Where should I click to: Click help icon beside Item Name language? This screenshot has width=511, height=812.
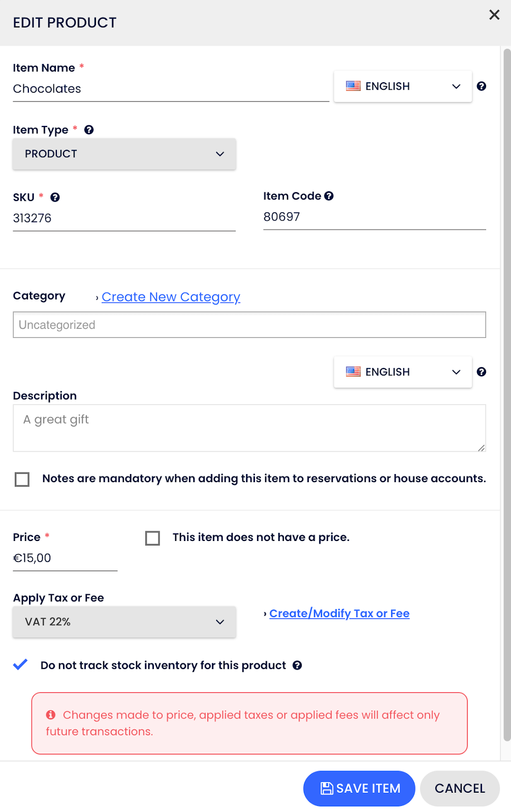click(x=482, y=86)
